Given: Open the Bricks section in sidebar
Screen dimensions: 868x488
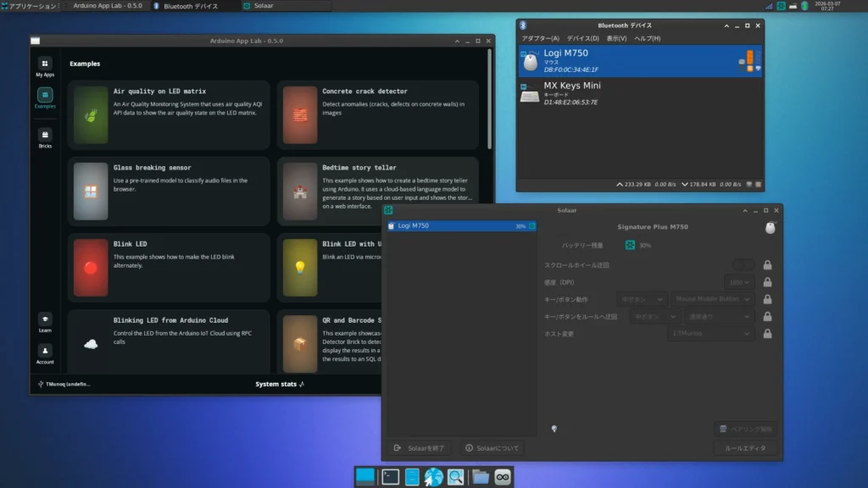Looking at the screenshot, I should click(45, 137).
